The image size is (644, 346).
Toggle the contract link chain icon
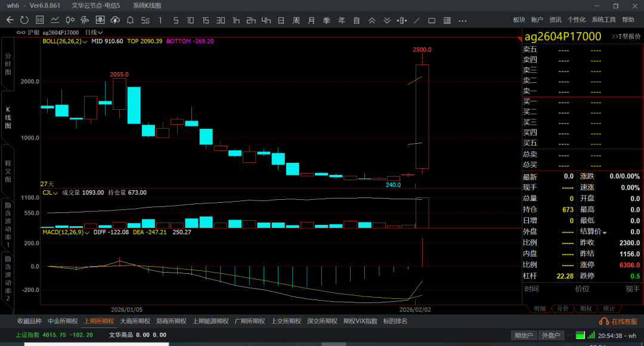point(21,32)
